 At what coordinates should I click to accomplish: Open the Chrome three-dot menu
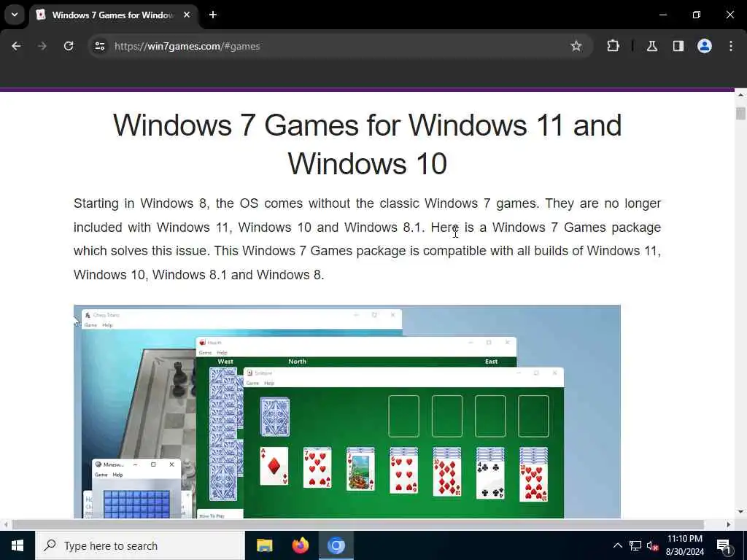click(731, 46)
